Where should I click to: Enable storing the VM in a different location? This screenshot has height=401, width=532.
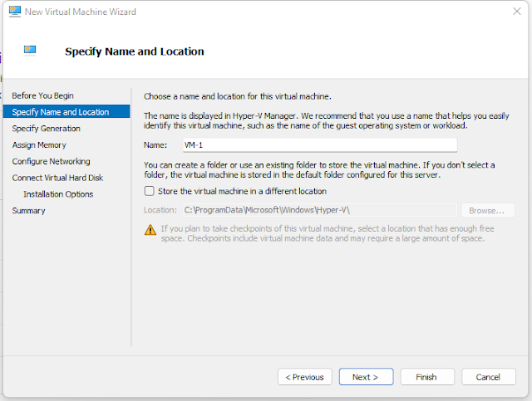[150, 191]
